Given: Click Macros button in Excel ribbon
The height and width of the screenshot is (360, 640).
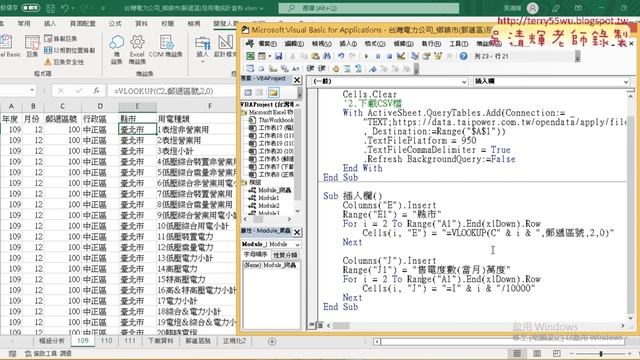Looking at the screenshot, I should point(32,46).
